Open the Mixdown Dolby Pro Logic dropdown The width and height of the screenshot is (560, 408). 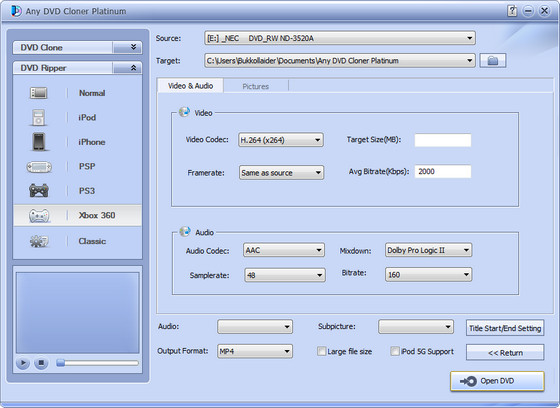428,250
